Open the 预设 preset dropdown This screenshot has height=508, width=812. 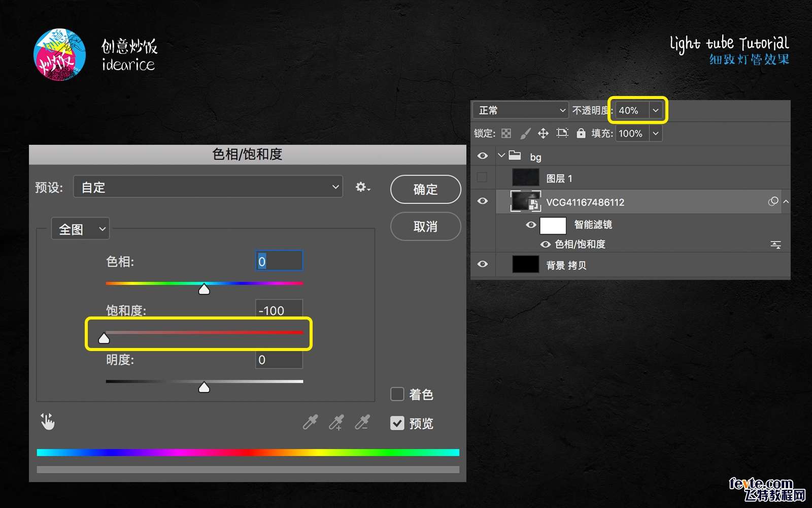click(x=208, y=187)
